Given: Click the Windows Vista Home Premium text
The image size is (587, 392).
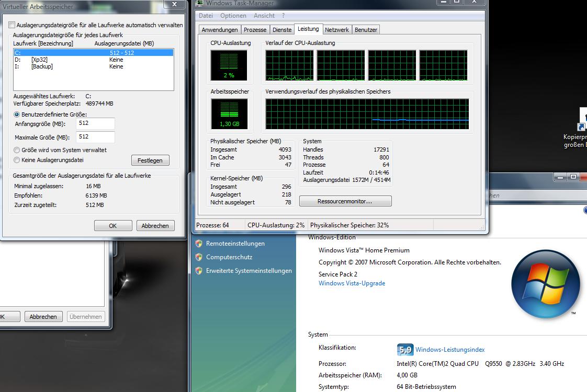Looking at the screenshot, I should [364, 250].
